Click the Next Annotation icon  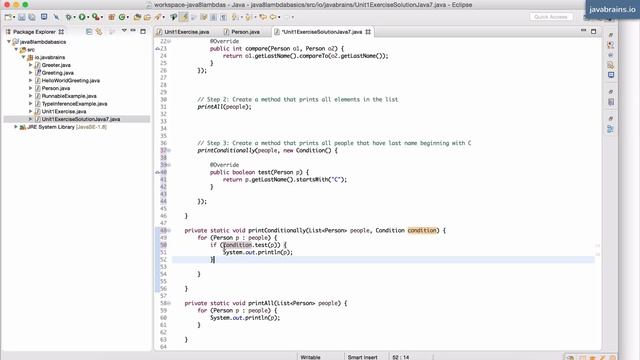coord(235,17)
